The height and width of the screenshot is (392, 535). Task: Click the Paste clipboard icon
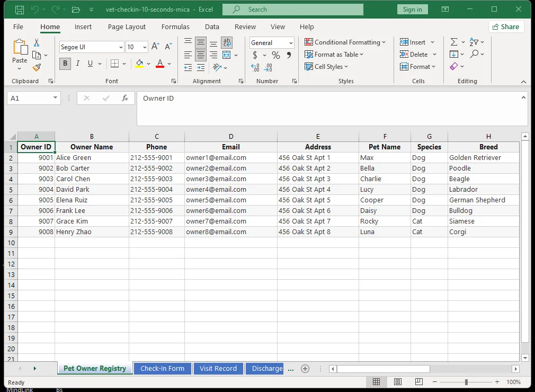20,47
